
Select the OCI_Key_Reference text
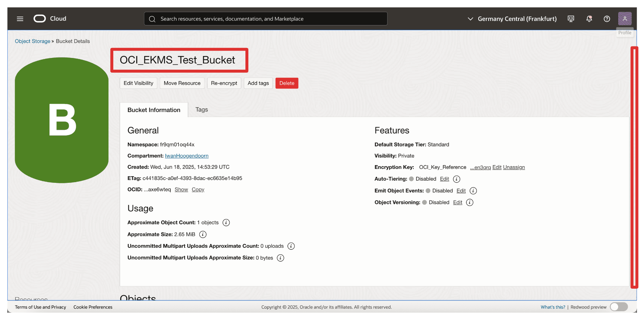(x=442, y=167)
